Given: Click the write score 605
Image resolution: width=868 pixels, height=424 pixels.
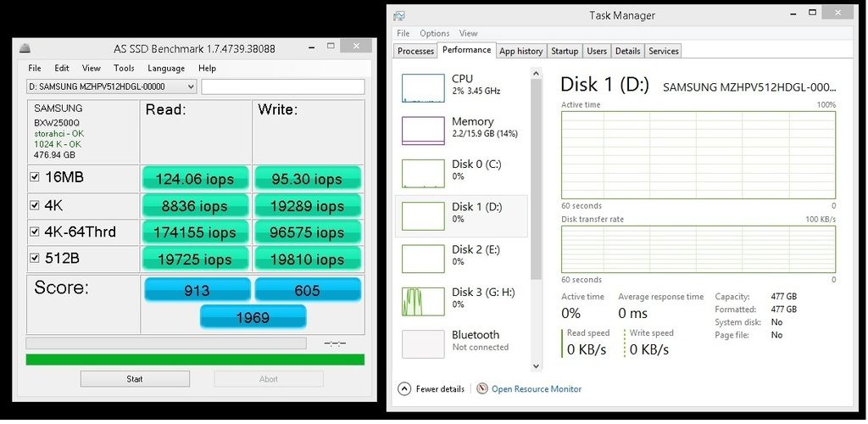Looking at the screenshot, I should click(307, 290).
